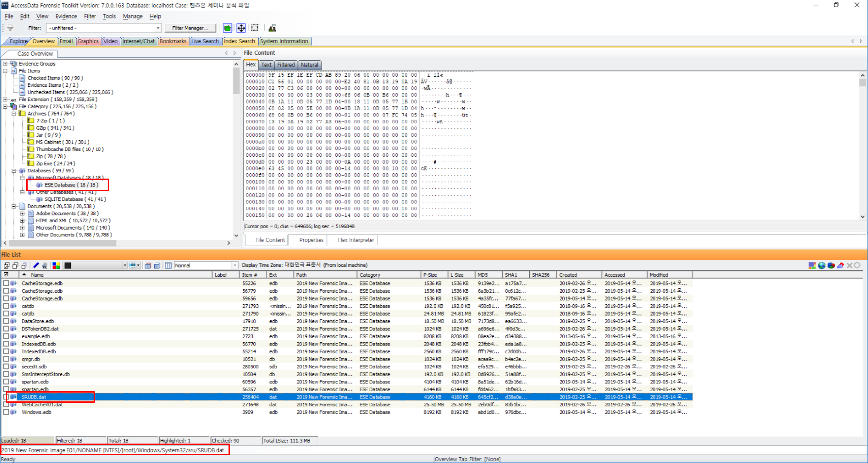Expand the Adobe Documents tree node
Screen dimensions: 868x463
22,214
